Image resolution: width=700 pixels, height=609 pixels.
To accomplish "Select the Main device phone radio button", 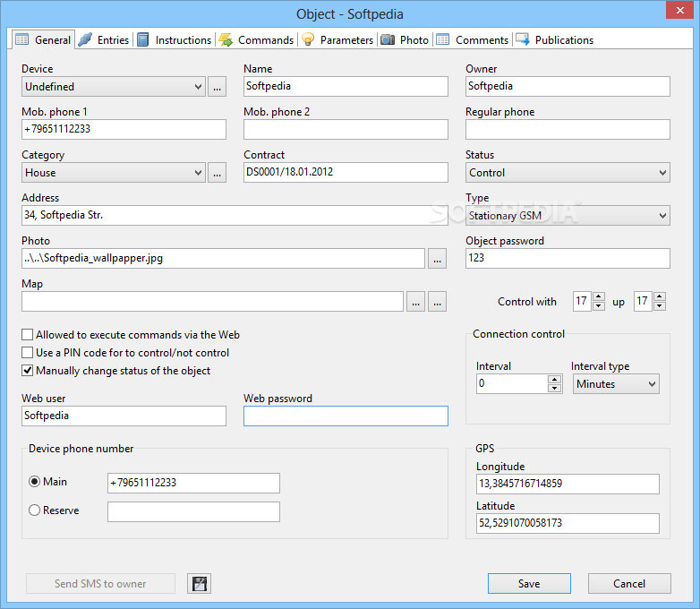I will click(34, 482).
